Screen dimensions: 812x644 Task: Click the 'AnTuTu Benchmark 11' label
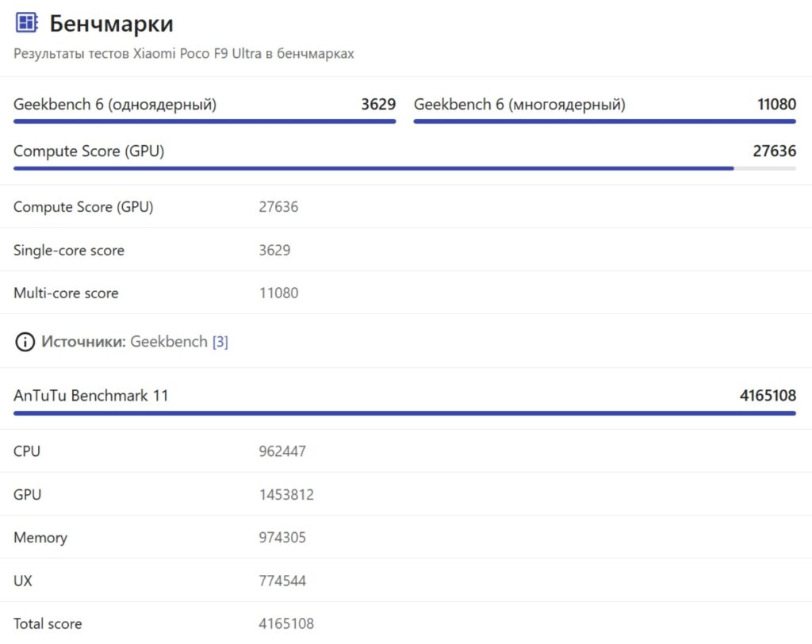[x=91, y=396]
